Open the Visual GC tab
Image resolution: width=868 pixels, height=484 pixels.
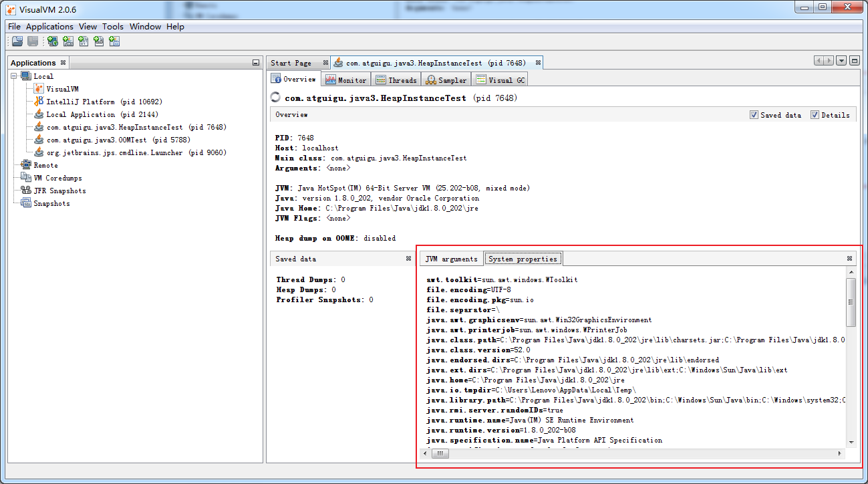click(500, 80)
